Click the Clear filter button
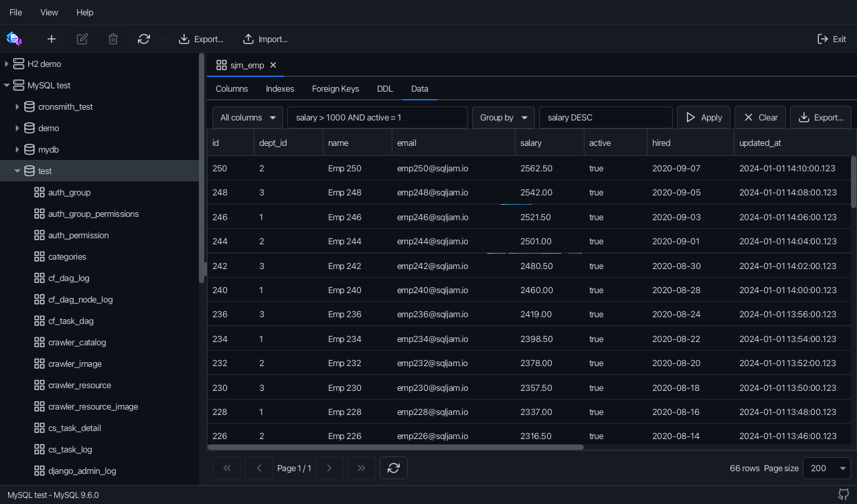The width and height of the screenshot is (857, 504). click(x=760, y=117)
